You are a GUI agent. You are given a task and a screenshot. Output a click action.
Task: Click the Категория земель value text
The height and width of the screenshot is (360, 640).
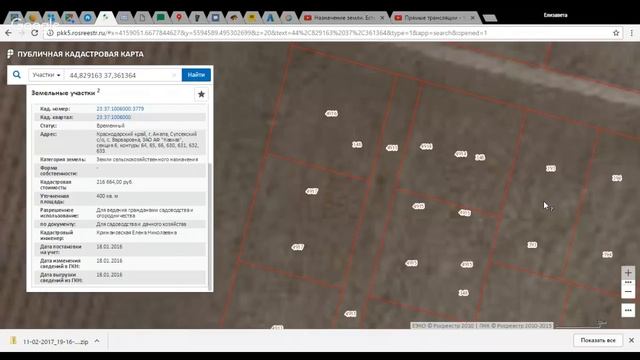point(147,160)
